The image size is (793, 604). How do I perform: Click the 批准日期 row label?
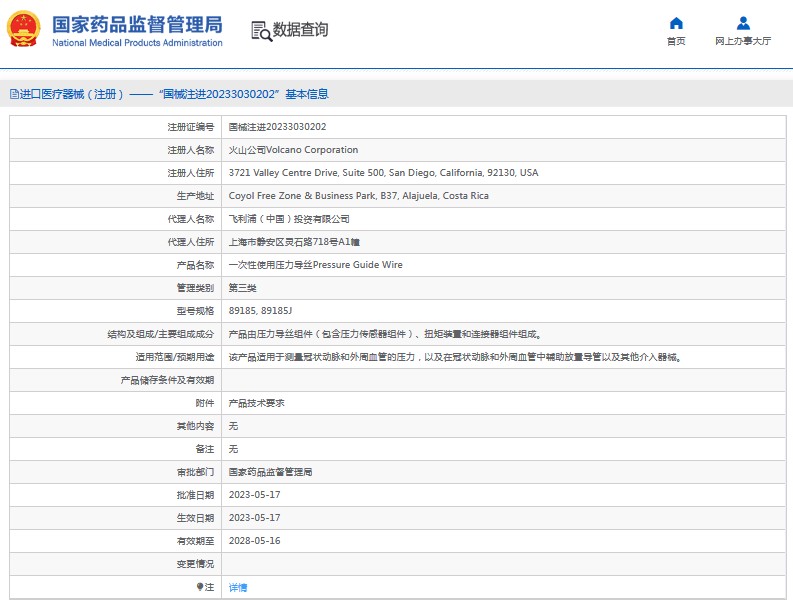pos(195,495)
